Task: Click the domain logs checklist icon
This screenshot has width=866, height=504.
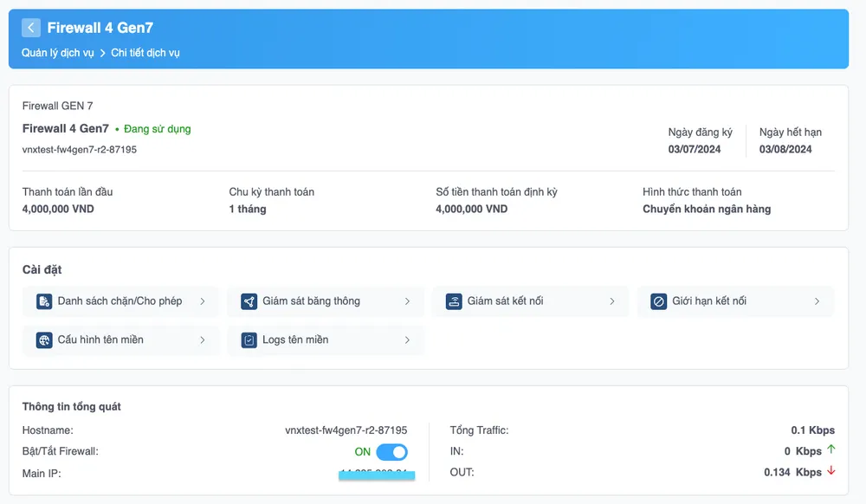Action: [249, 340]
